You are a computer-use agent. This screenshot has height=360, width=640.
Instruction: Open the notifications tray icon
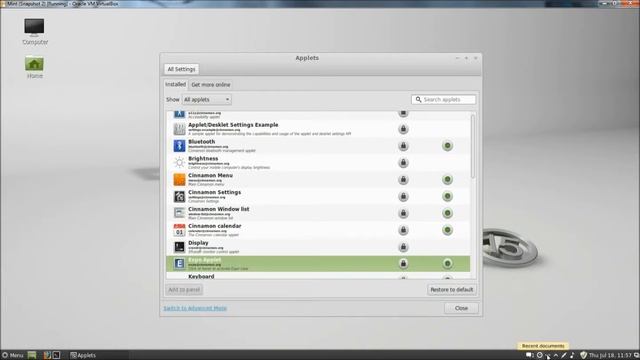pyautogui.click(x=530, y=355)
